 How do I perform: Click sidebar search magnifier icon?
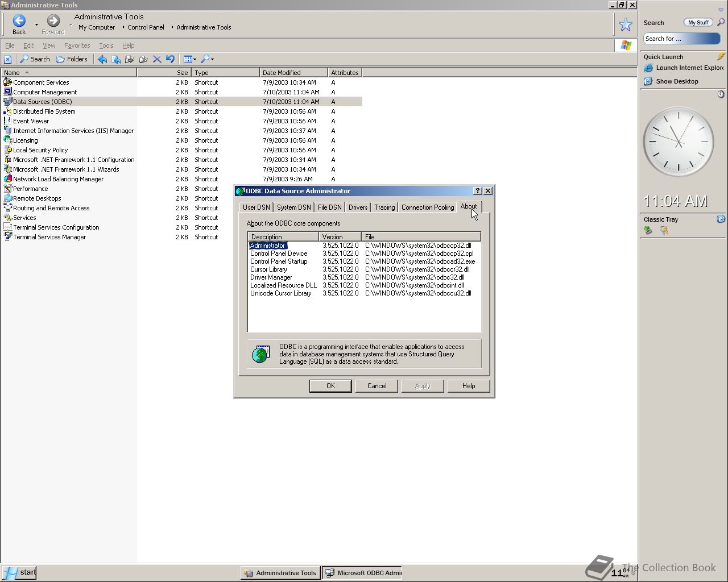pyautogui.click(x=721, y=22)
